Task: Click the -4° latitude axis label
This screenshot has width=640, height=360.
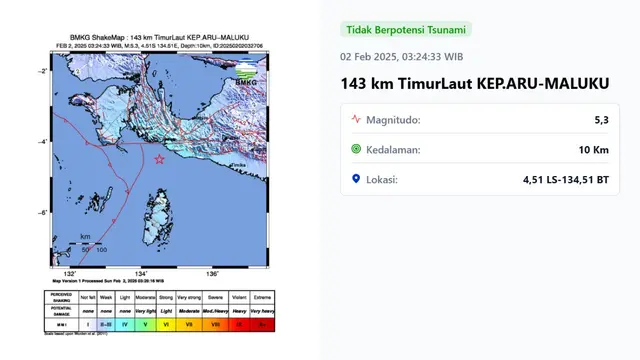Action: coord(42,142)
